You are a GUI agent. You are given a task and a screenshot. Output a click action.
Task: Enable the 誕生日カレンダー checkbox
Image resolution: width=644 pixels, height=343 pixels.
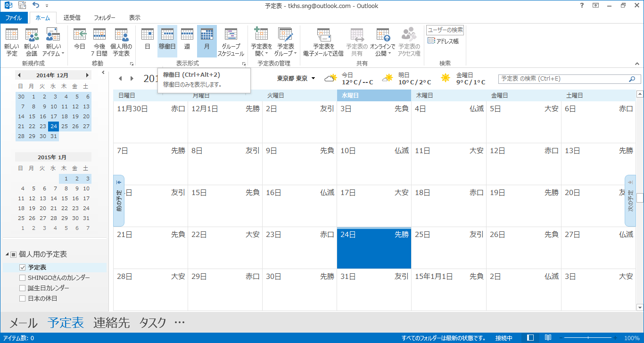coord(23,288)
